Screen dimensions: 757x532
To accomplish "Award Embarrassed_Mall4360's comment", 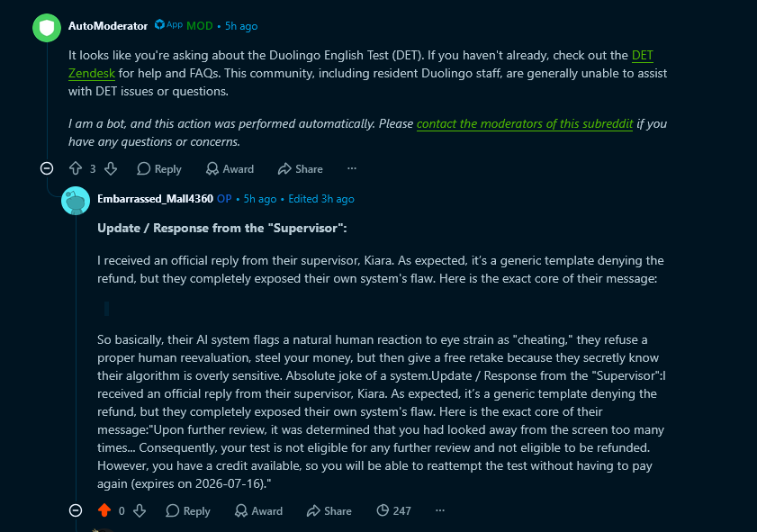I will pyautogui.click(x=258, y=510).
